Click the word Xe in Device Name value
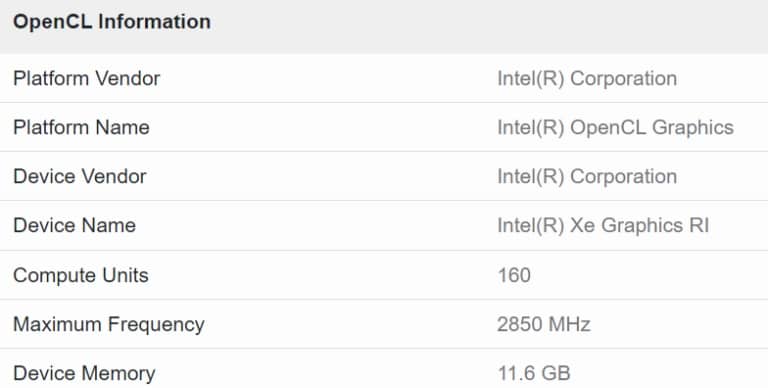This screenshot has height=388, width=768. click(x=582, y=225)
